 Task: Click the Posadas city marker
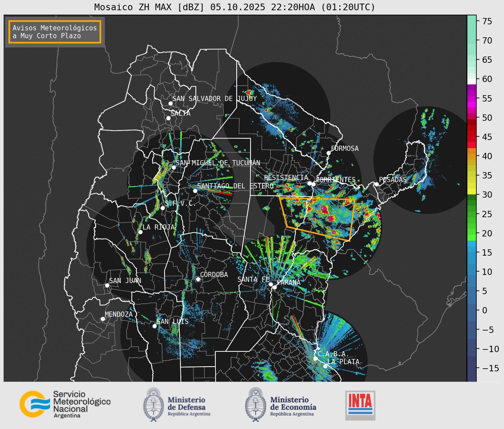[377, 184]
